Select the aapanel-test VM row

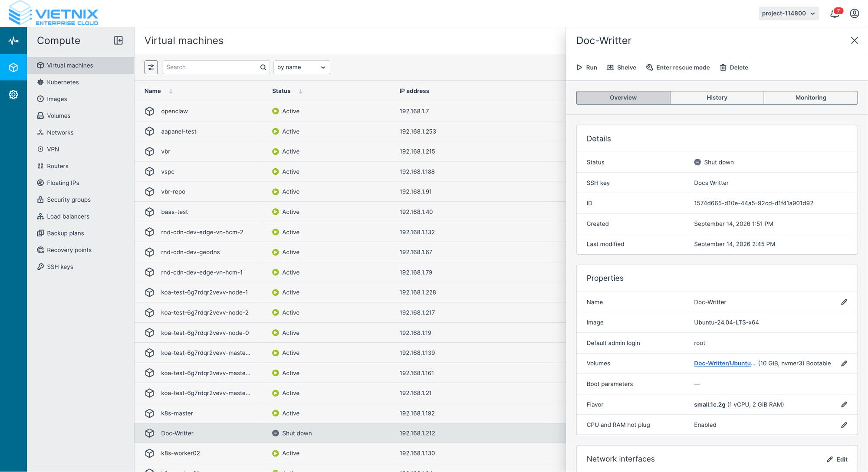[350, 131]
